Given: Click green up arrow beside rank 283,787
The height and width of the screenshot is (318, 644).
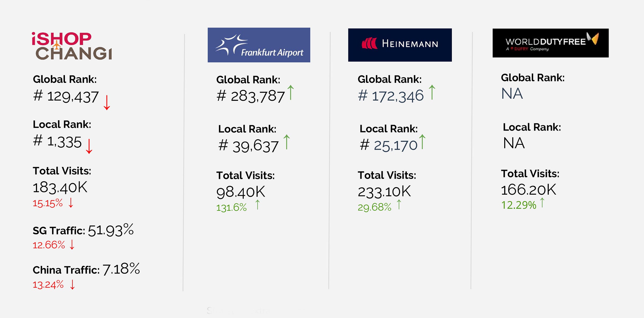Looking at the screenshot, I should (x=291, y=93).
